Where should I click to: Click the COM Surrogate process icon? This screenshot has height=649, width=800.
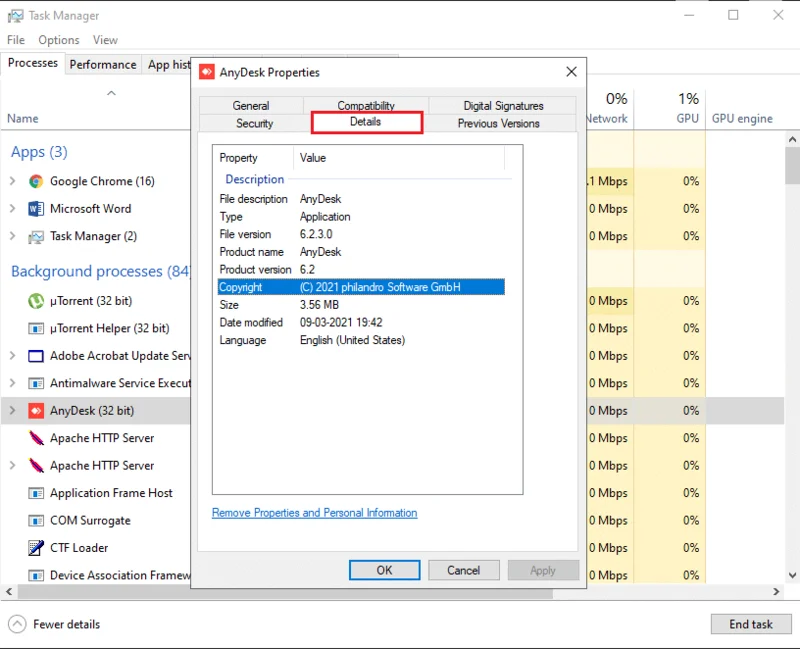(36, 520)
